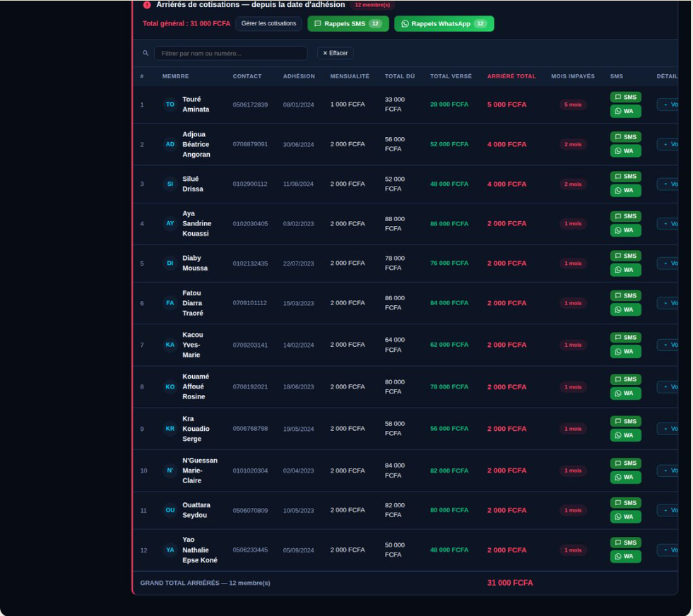Send WhatsApp to Silué Drissa
The image size is (693, 616).
pyautogui.click(x=625, y=191)
